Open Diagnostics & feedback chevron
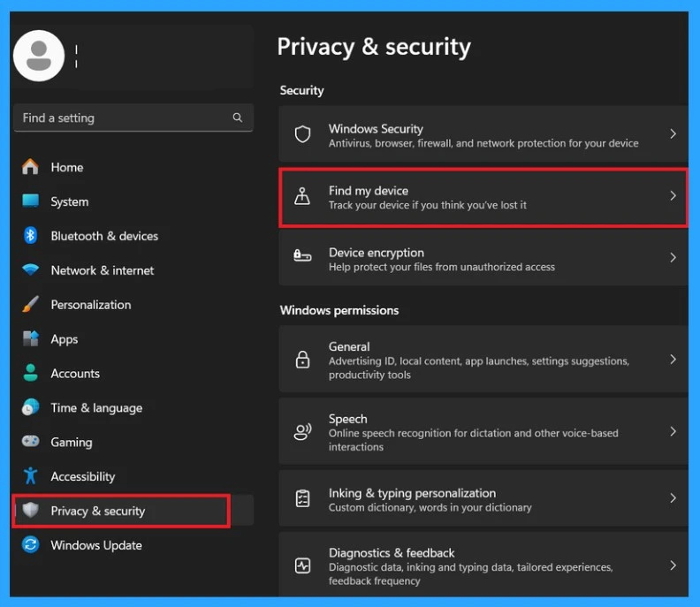 point(673,565)
